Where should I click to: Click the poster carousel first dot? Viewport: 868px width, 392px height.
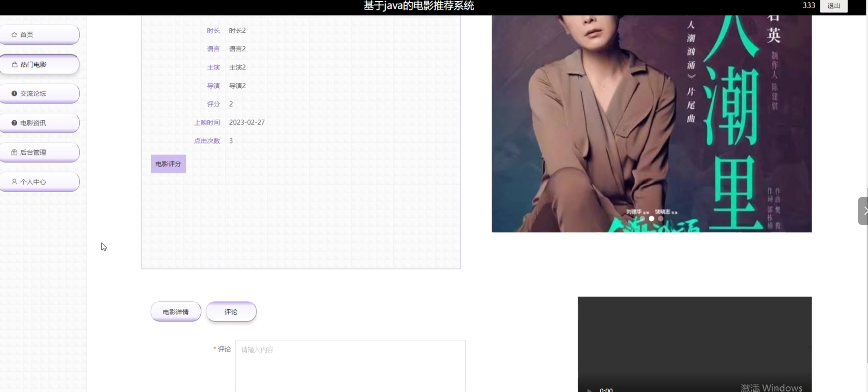pos(642,219)
